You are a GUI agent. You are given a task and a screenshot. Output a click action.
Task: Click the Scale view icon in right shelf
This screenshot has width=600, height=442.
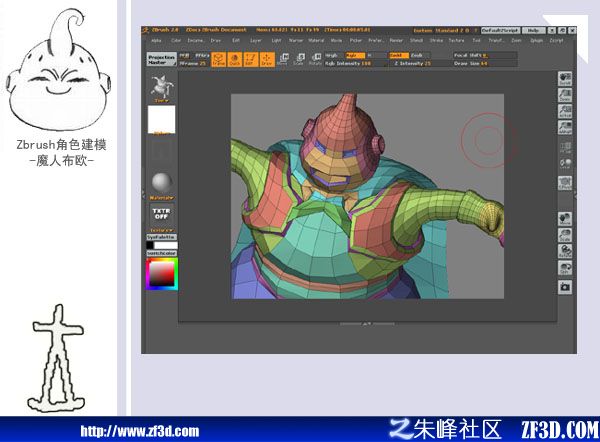(x=565, y=235)
